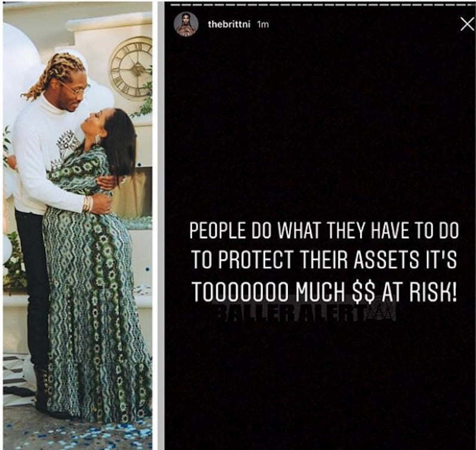This screenshot has width=476, height=450.
Task: Tap the "PEOPLE DO WHAT THEY HAVE TO DO" line
Action: [x=324, y=231]
